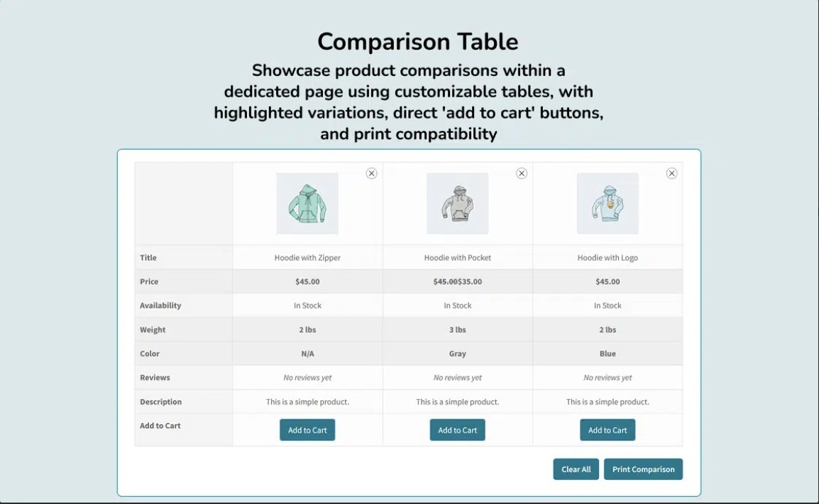Remove Hoodie with Logo from comparison
819x504 pixels.
(x=671, y=173)
